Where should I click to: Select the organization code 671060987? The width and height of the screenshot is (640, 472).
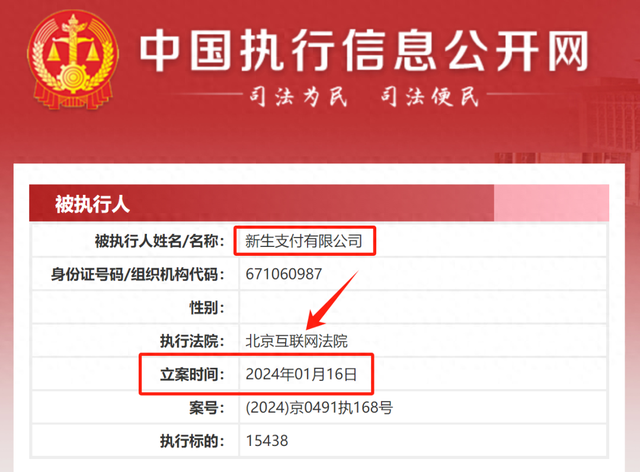click(284, 274)
